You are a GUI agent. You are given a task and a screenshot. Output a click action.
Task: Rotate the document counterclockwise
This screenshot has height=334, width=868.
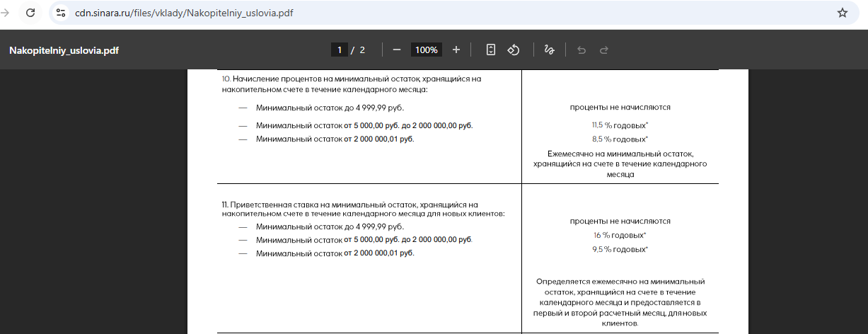(x=514, y=50)
